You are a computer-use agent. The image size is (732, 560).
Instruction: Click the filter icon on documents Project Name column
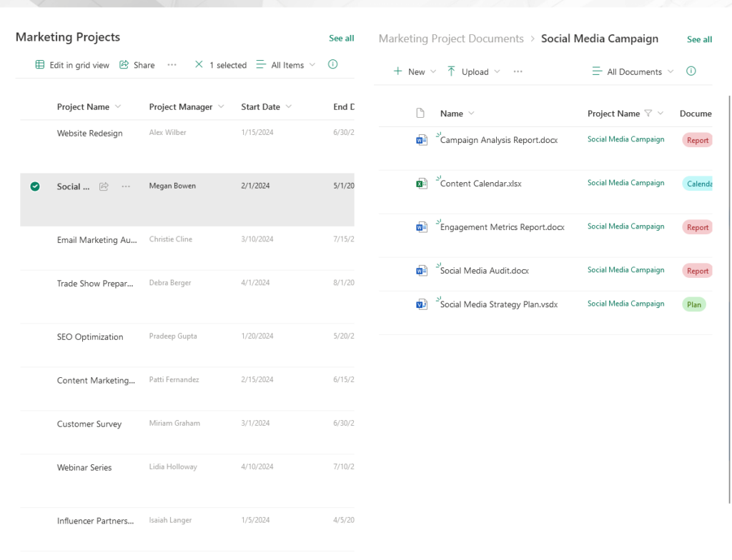[x=648, y=113]
